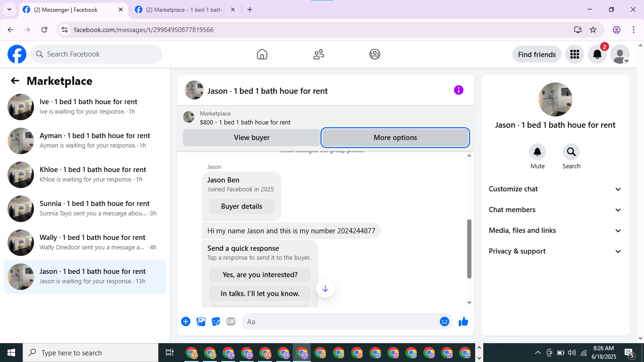
Task: Expand the Privacy & support section
Action: point(555,251)
